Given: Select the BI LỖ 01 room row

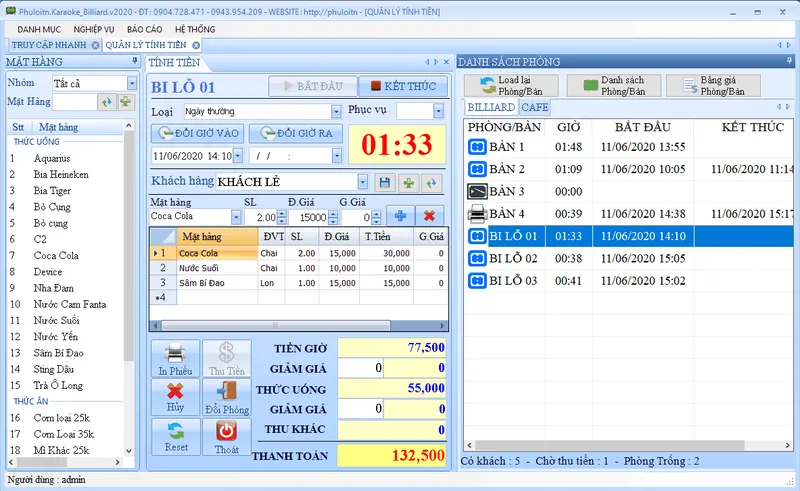Looking at the screenshot, I should click(629, 236).
